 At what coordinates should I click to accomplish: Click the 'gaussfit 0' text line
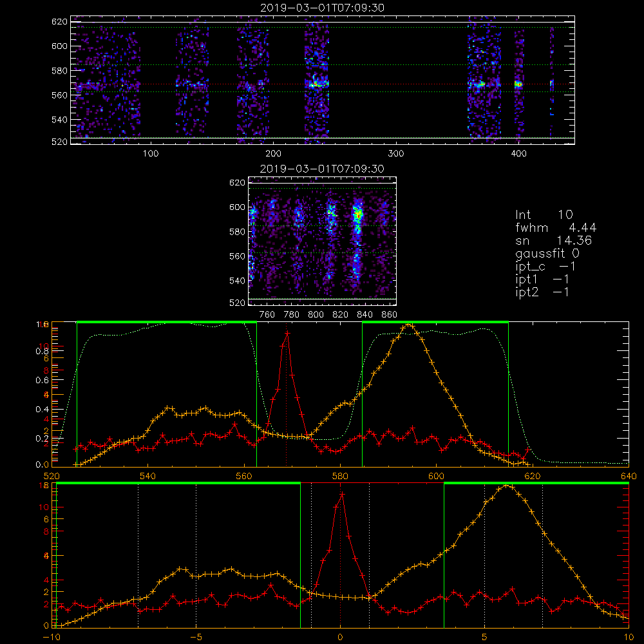(x=547, y=253)
